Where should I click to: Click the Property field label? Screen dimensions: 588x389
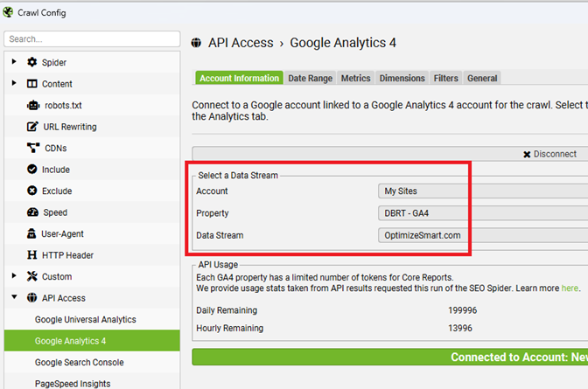coord(213,213)
